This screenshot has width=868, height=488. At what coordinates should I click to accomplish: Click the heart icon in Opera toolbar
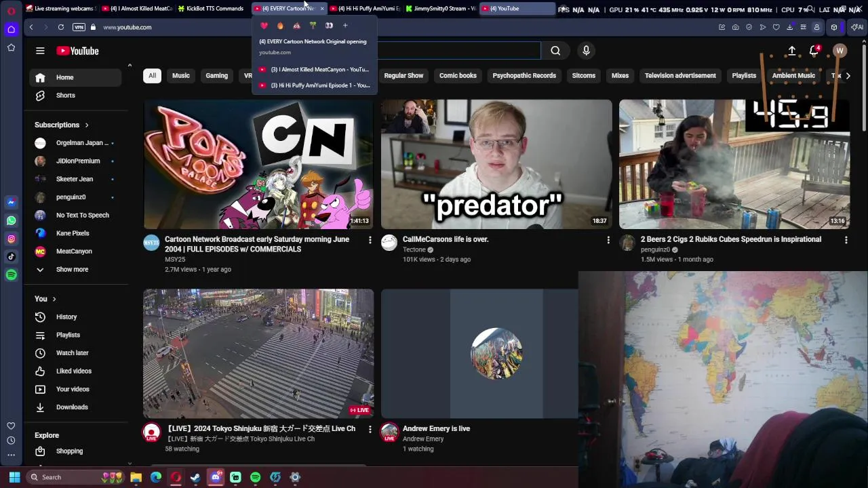pos(776,27)
